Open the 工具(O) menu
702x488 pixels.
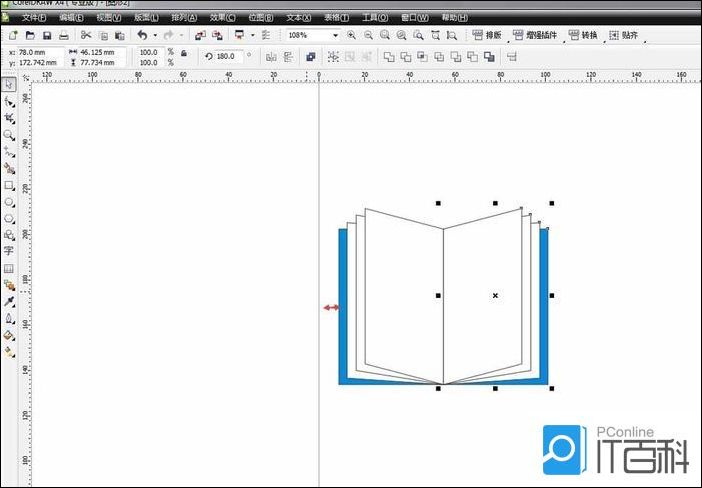(x=375, y=17)
